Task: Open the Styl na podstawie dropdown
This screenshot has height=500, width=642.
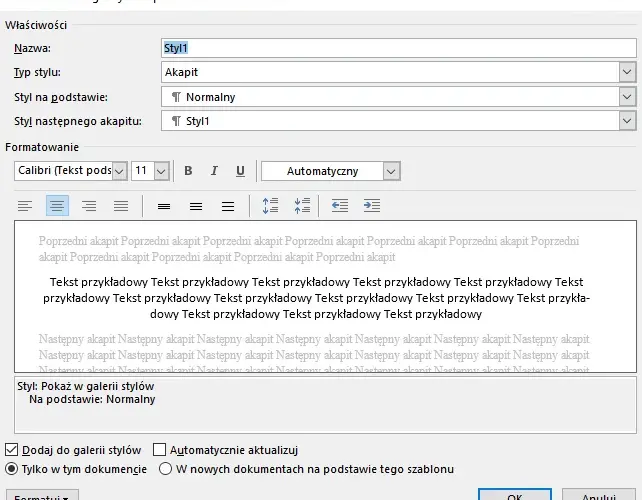Action: tap(627, 97)
